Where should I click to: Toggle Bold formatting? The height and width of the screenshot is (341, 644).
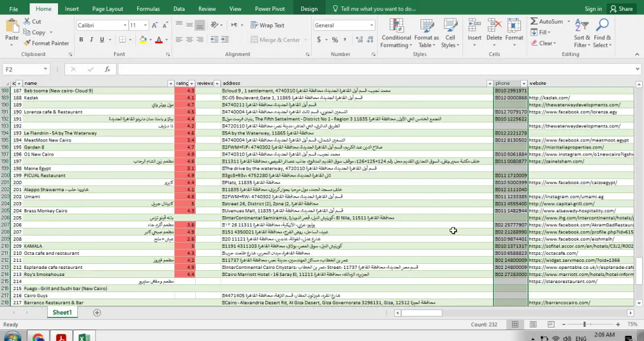coord(81,40)
